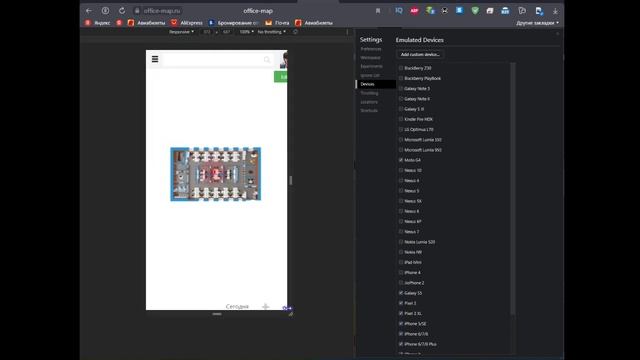640x360 pixels.
Task: Enable the Nexus 7 checkbox
Action: tap(401, 231)
